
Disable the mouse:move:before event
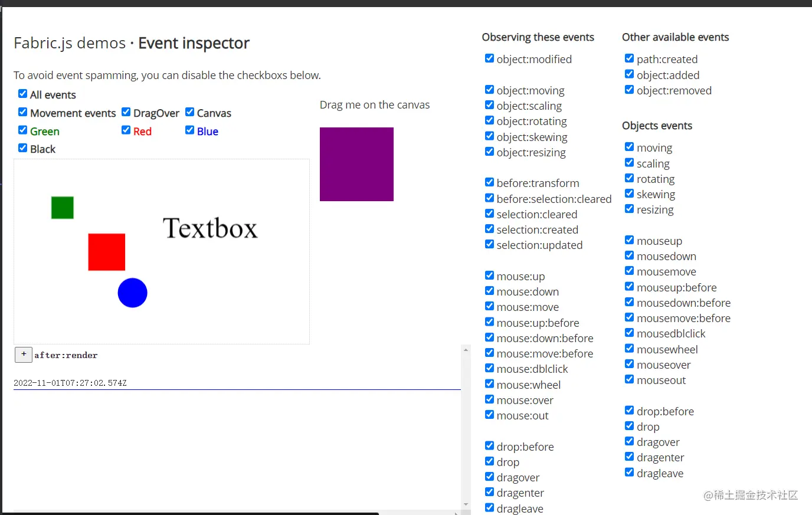point(489,353)
